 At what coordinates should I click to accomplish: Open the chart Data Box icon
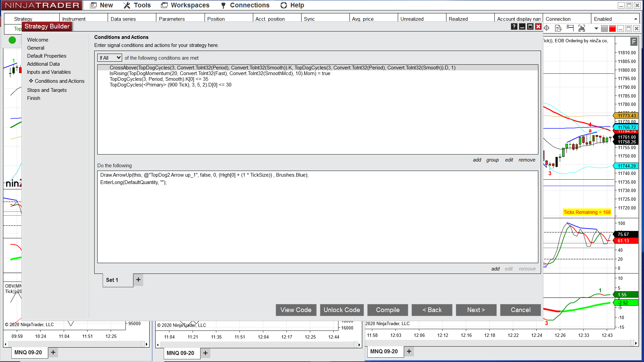point(558,28)
